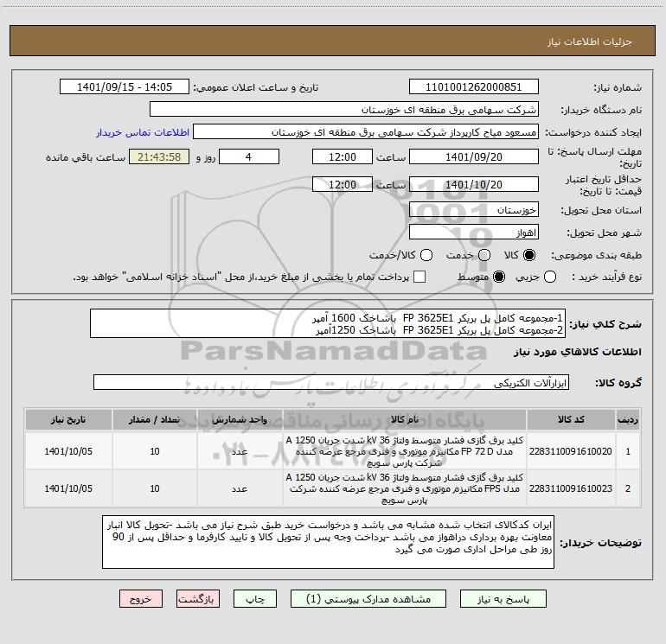Screen dimensions: 666x644
Task: Open مشاهده مدارک پیوستی (1) attachments
Action: coord(368,599)
